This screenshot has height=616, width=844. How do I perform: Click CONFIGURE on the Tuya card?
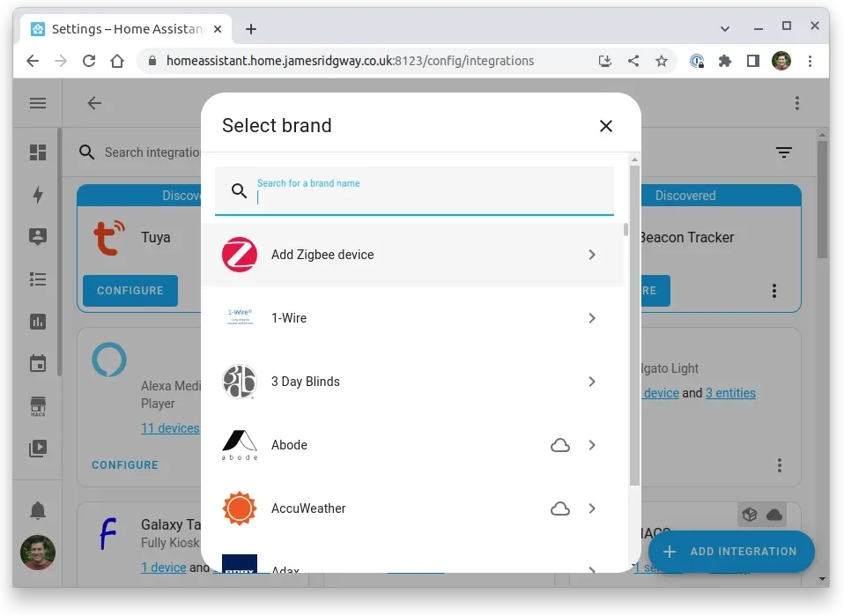tap(130, 291)
